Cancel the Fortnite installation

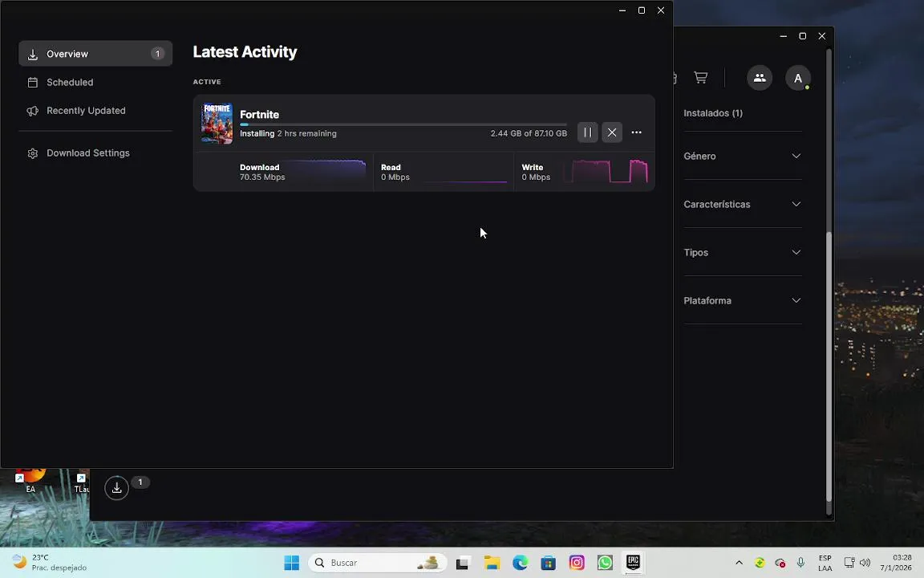[612, 132]
